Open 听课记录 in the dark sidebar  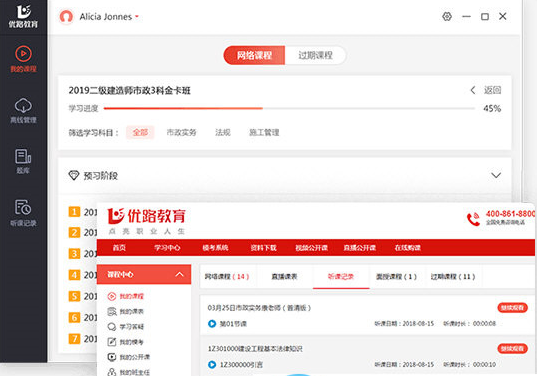click(x=23, y=212)
